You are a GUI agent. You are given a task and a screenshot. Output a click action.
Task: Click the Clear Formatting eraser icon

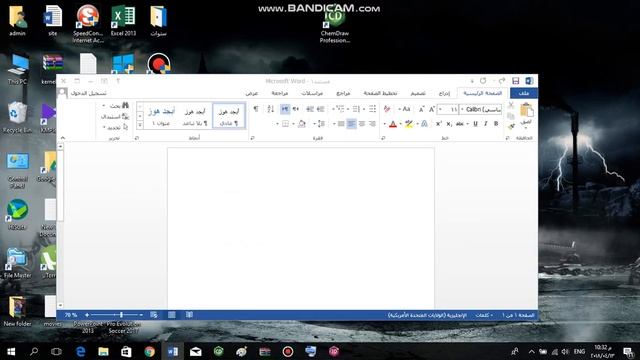tap(387, 109)
